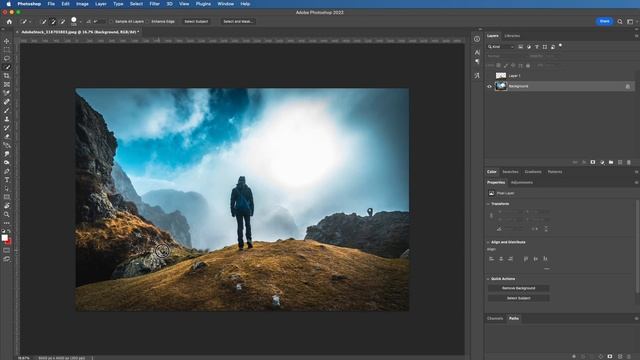The width and height of the screenshot is (640, 360).
Task: Select the Eraser tool
Action: [7, 136]
